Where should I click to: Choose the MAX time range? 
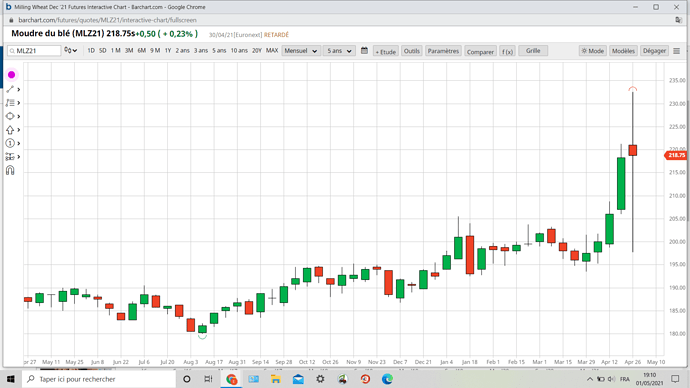coord(272,51)
